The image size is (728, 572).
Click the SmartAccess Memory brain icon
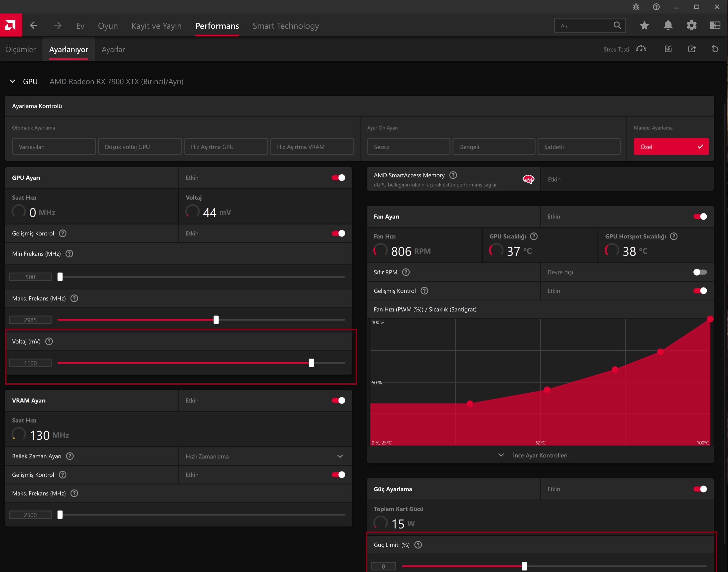tap(528, 179)
